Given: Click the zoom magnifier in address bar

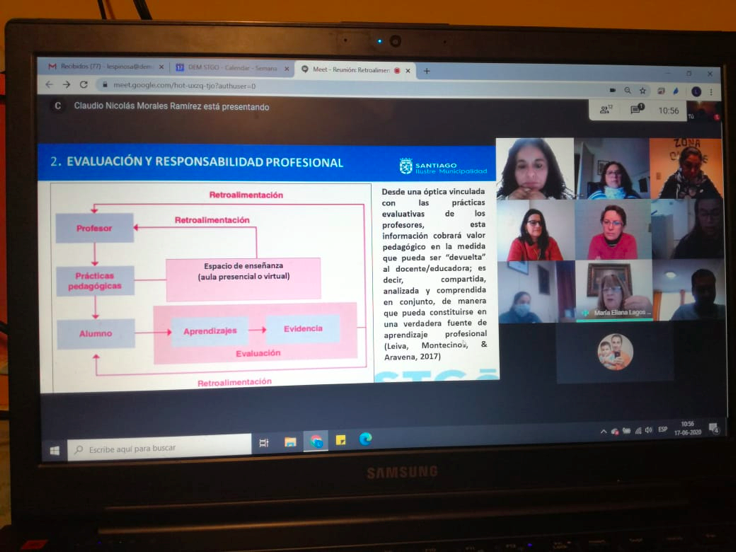Looking at the screenshot, I should point(628,91).
